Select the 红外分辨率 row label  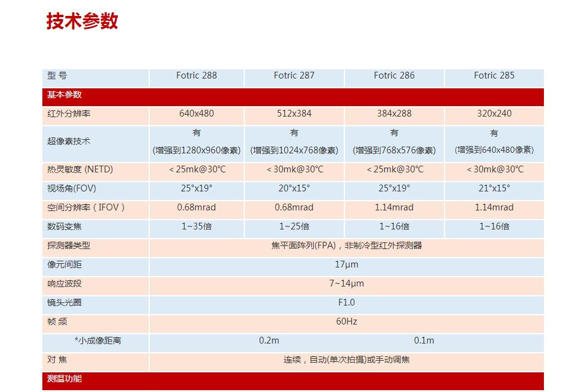[69, 113]
